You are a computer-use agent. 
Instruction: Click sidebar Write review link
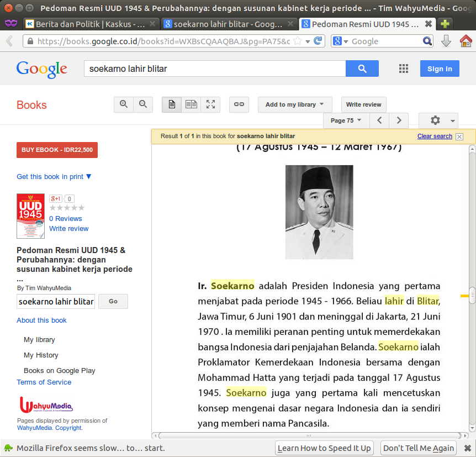click(x=69, y=229)
